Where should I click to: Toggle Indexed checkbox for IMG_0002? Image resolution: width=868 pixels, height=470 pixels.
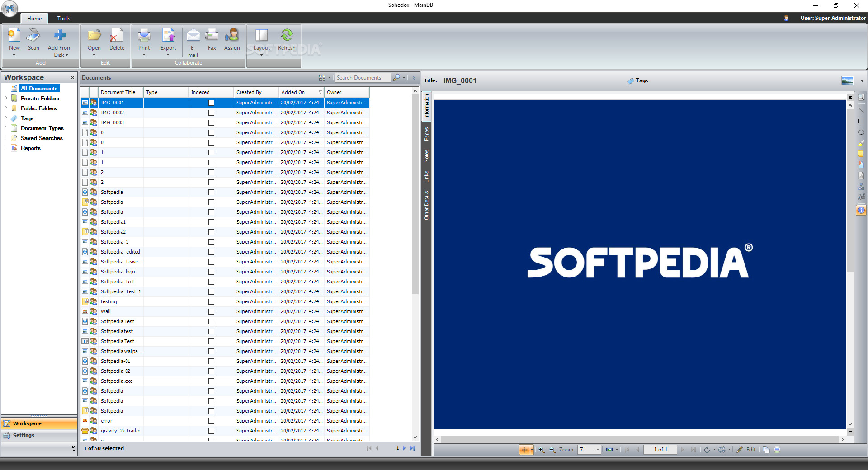pyautogui.click(x=211, y=113)
